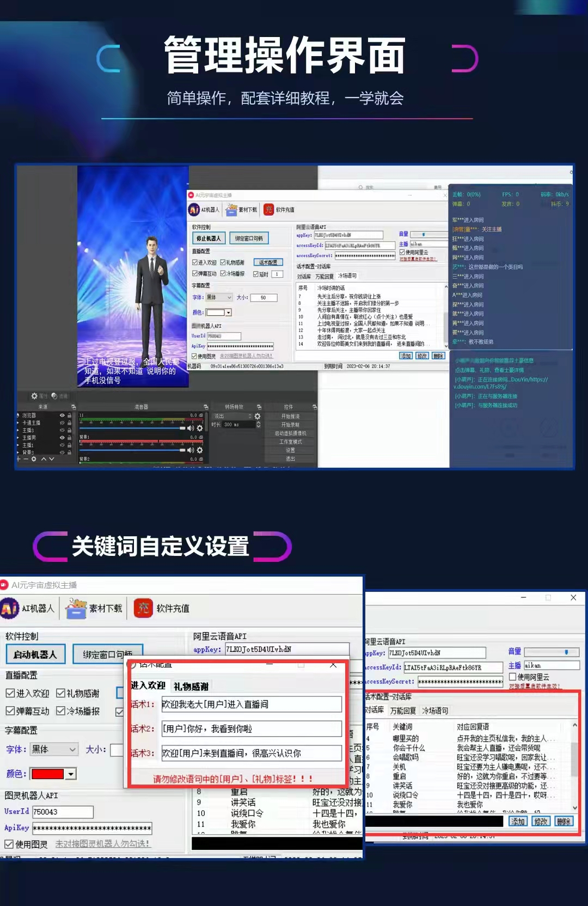Show the 卡通主播 source via eye icon

click(x=62, y=423)
